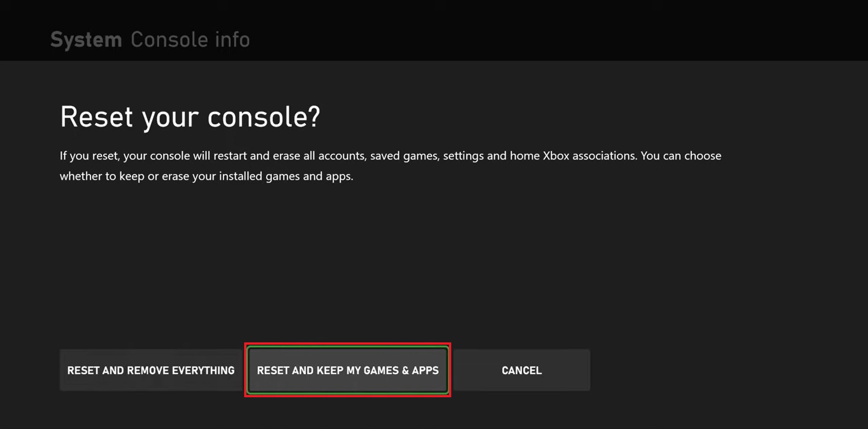The width and height of the screenshot is (868, 429).
Task: Click the Console info heading text
Action: click(190, 39)
